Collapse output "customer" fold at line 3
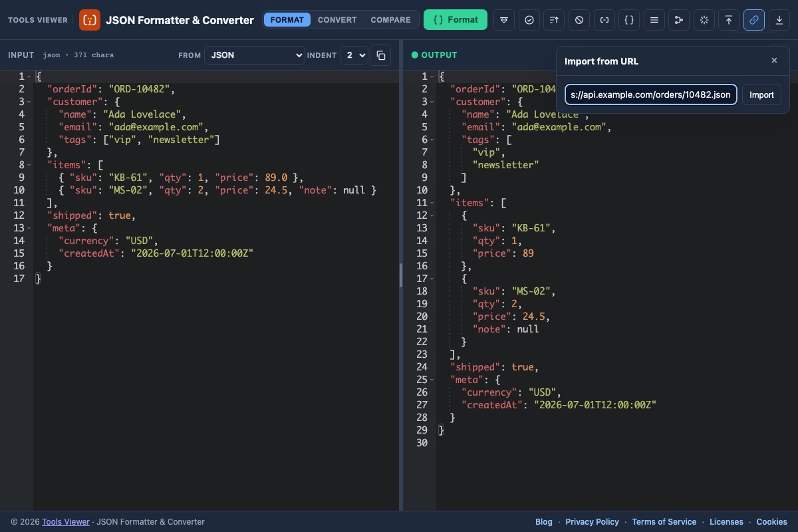The image size is (798, 532). point(432,102)
